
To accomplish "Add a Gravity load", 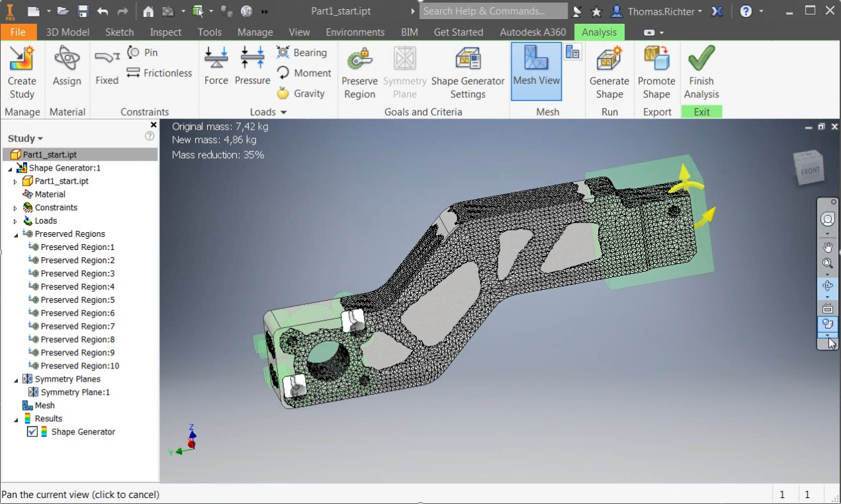I will click(x=303, y=93).
